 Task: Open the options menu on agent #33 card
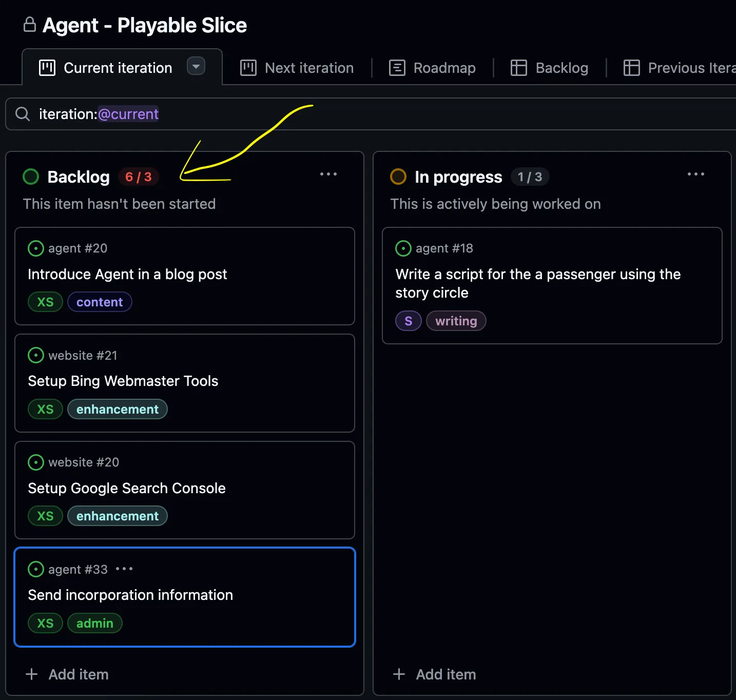pyautogui.click(x=124, y=569)
